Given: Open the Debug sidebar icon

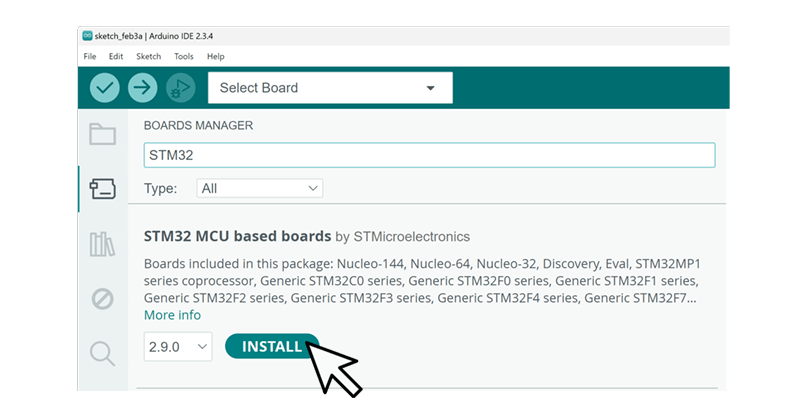Looking at the screenshot, I should tap(103, 299).
